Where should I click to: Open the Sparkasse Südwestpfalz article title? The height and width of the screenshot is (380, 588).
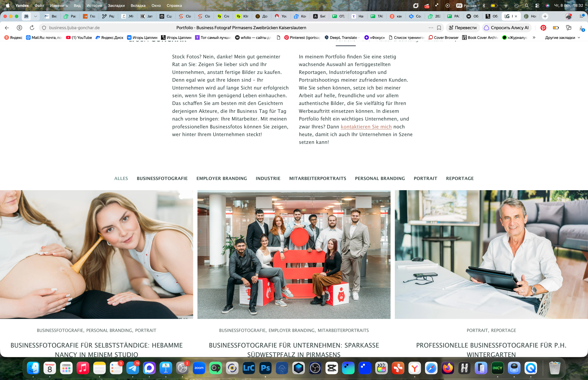pyautogui.click(x=294, y=350)
